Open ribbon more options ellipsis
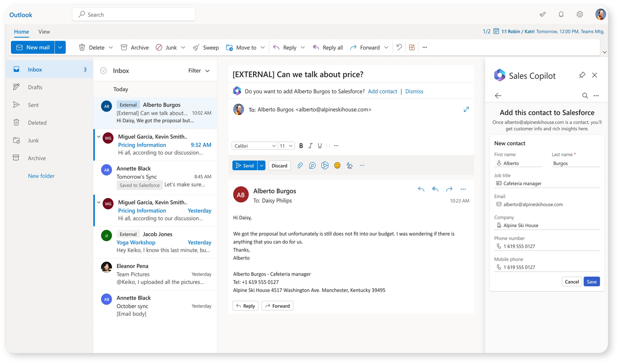Screen dimensions: 619x364 pos(424,48)
